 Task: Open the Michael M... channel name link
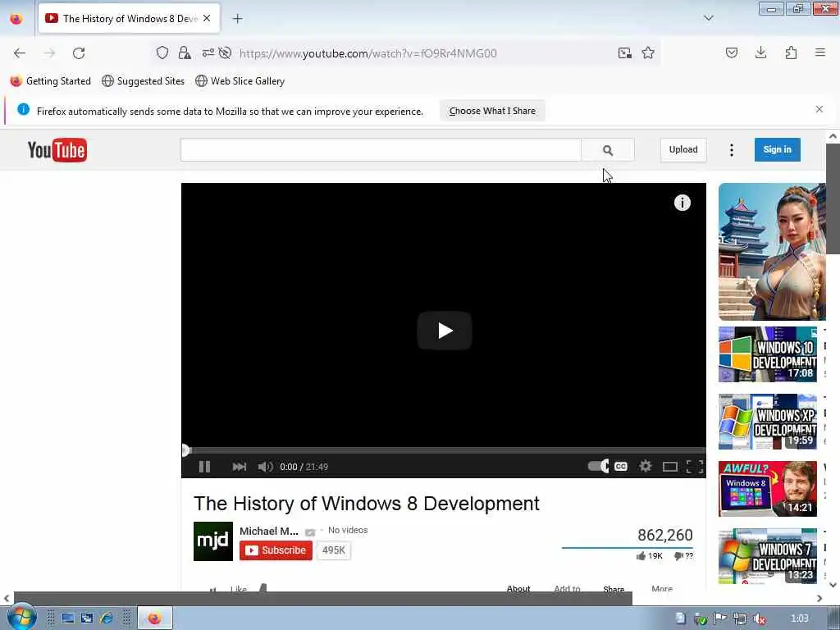269,531
